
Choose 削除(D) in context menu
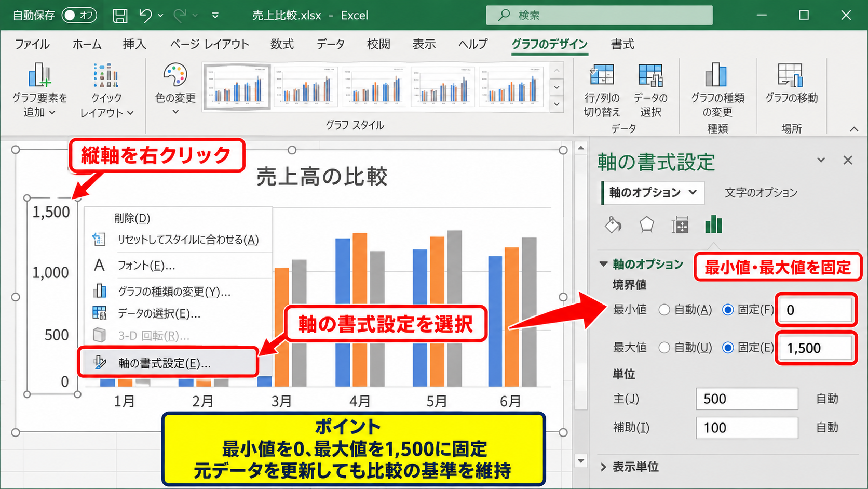178,218
